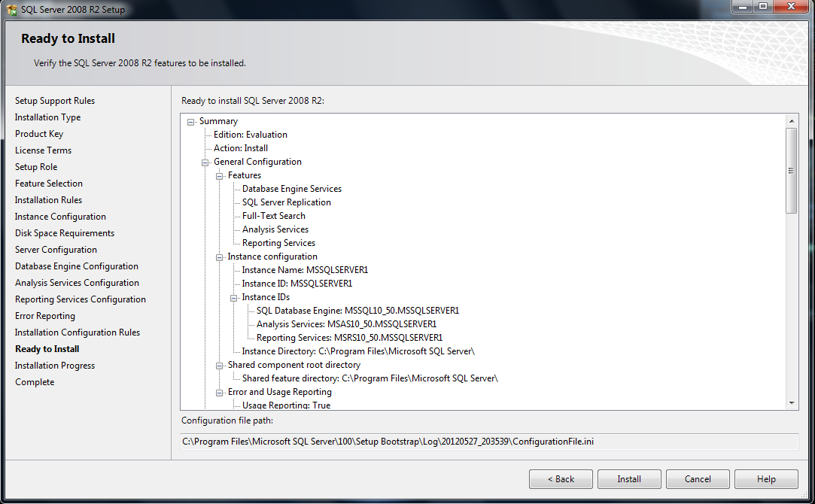
Task: Cancel the SQL Server setup
Action: (698, 479)
